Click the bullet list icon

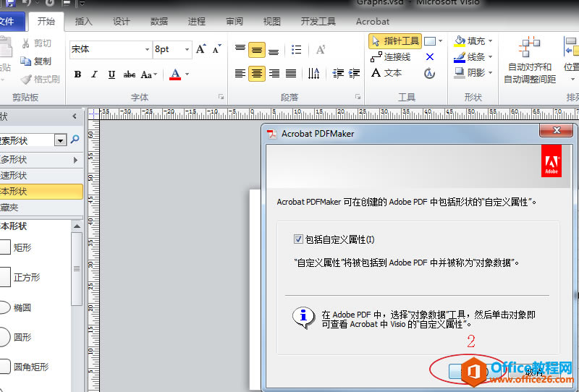tap(297, 50)
